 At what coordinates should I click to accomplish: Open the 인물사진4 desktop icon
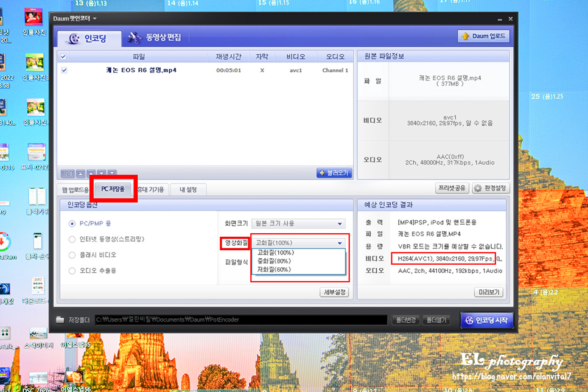tap(36, 112)
